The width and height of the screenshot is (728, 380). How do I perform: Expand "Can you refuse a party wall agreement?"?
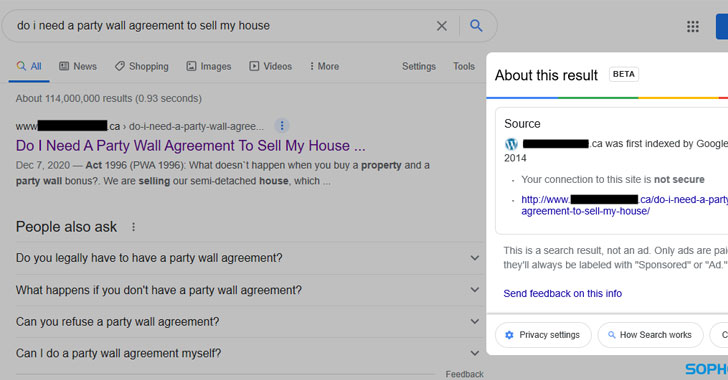[x=248, y=321]
